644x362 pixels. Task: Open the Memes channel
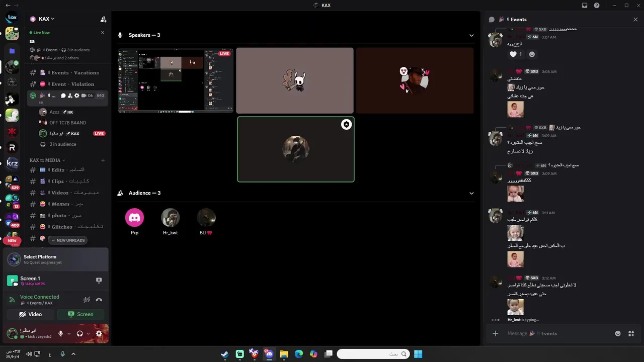tap(68, 204)
